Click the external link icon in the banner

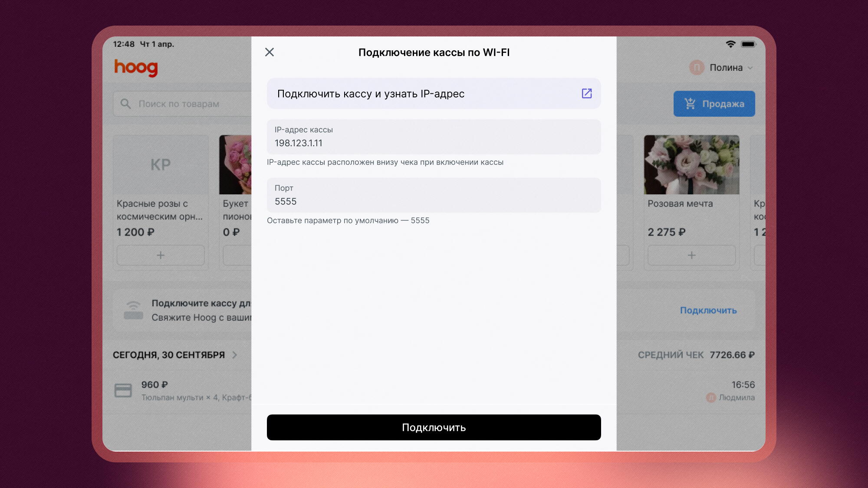pos(586,94)
